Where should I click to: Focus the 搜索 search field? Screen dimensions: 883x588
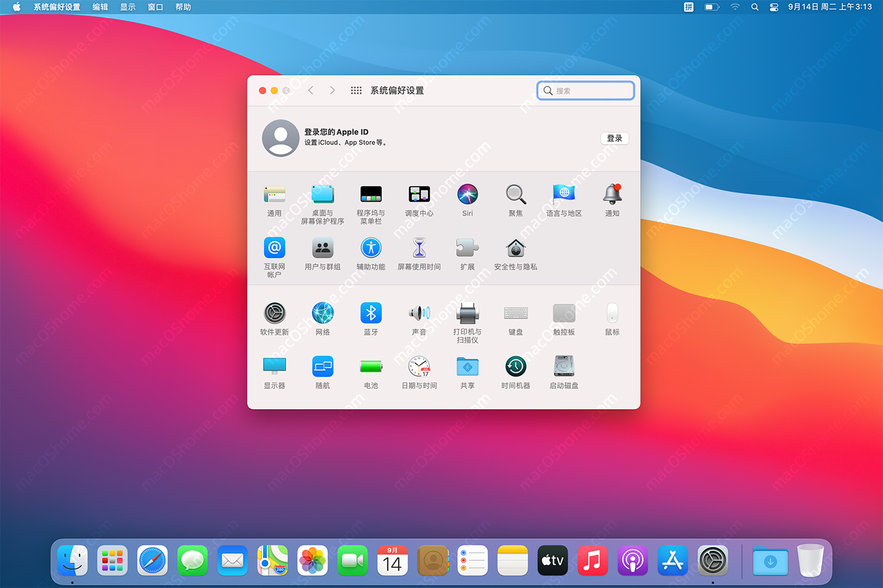tap(585, 91)
